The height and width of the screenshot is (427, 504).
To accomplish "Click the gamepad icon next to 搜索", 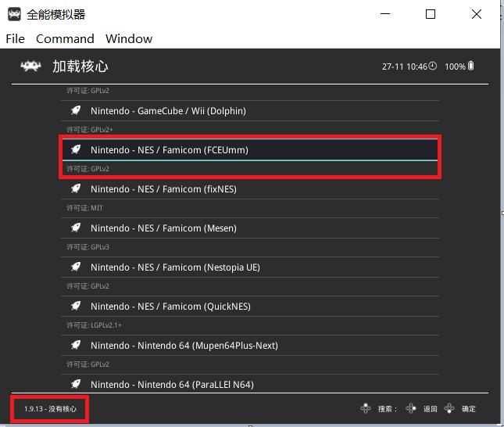I will tap(366, 408).
